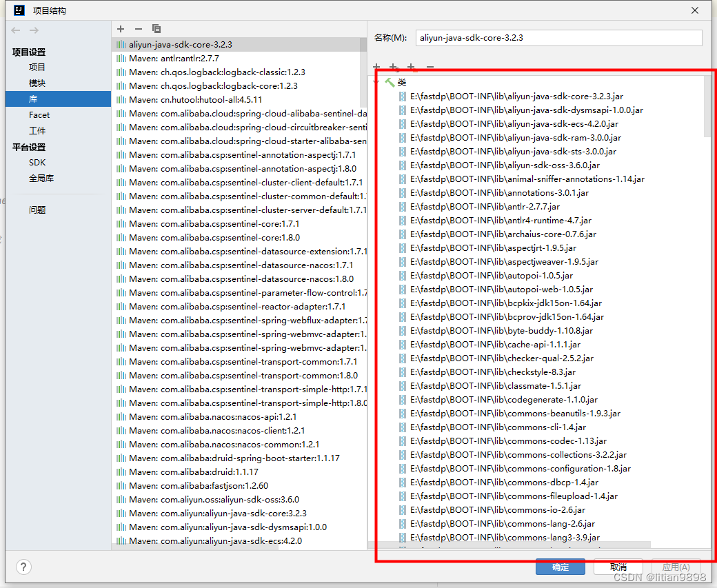Select sentinel-transport-common:1.8.0 library
Image resolution: width=717 pixels, height=588 pixels.
(240, 376)
